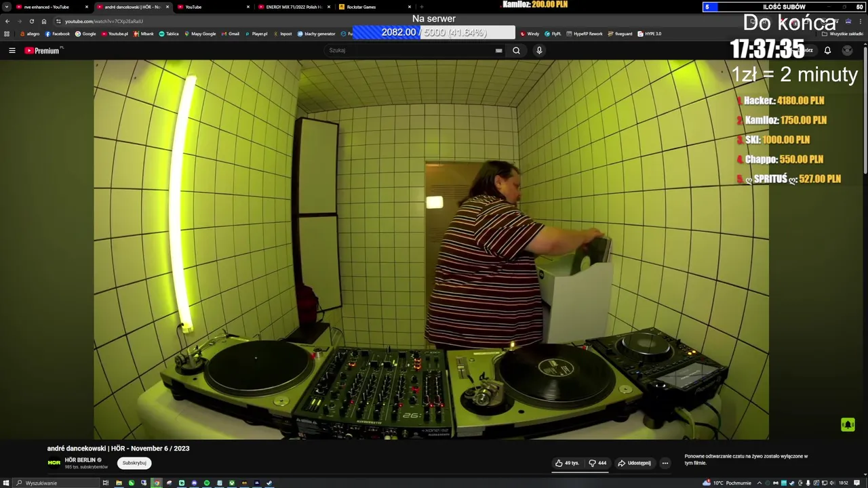Click the 18:52 taskbar clock
The height and width of the screenshot is (488, 868).
point(843,483)
